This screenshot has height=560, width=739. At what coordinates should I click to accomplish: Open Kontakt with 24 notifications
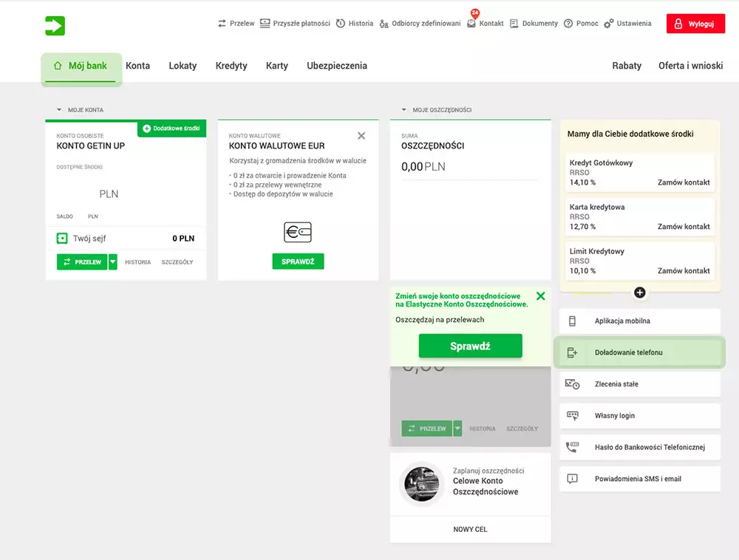click(x=485, y=23)
